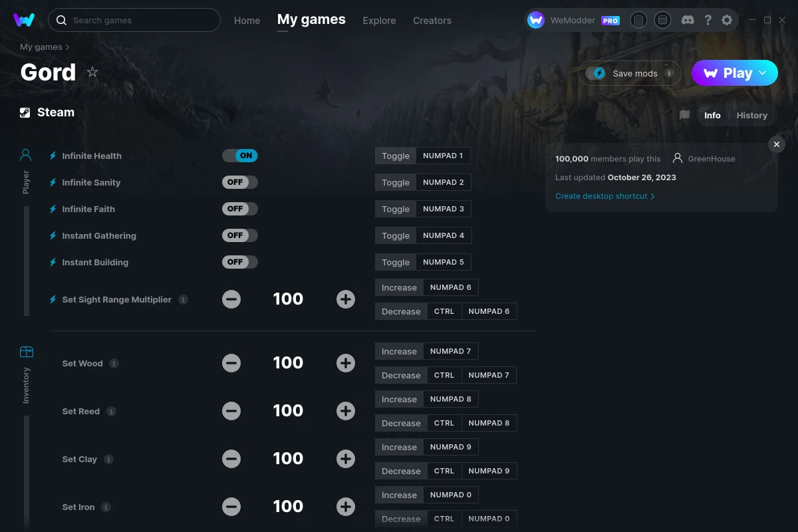Open the My games tab
Screen dimensions: 798x532
click(311, 19)
